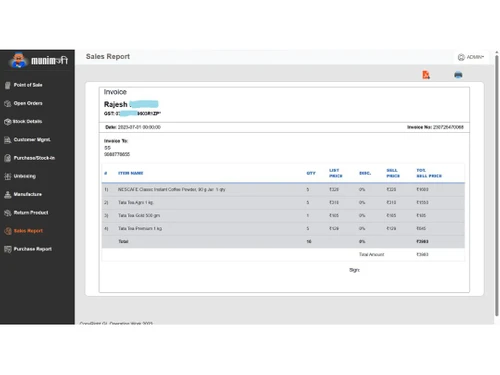Open Stock Details section

[27, 122]
